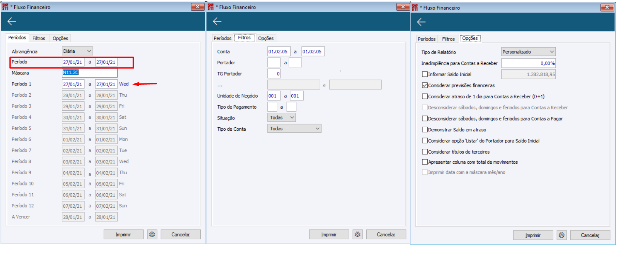Click the app logo in the Períodos window title bar
Screen dimensions: 644x272
tap(5, 7)
